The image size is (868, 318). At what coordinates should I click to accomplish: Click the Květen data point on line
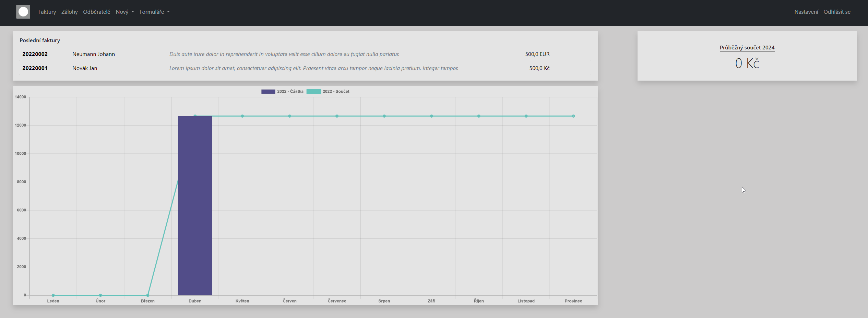coord(242,116)
